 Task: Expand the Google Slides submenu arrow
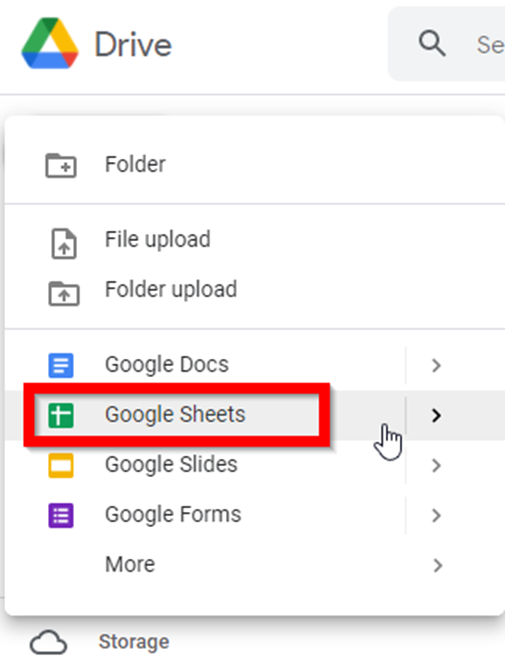(436, 465)
